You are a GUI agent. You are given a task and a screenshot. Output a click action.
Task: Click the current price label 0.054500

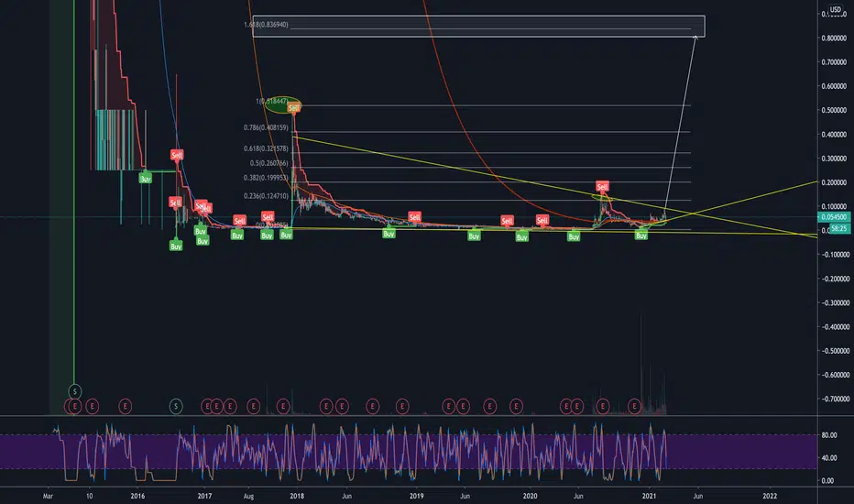[834, 217]
